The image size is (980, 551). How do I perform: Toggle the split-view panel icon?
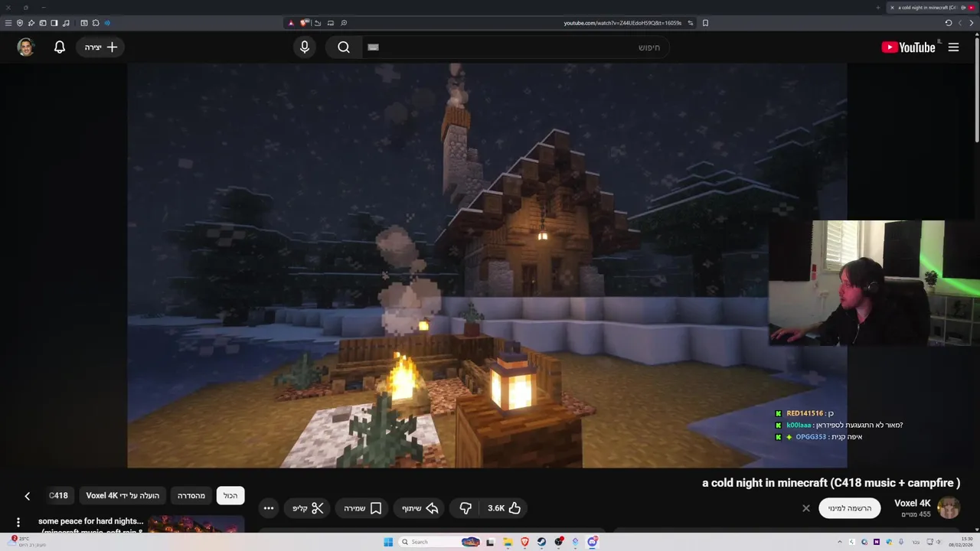[x=54, y=23]
